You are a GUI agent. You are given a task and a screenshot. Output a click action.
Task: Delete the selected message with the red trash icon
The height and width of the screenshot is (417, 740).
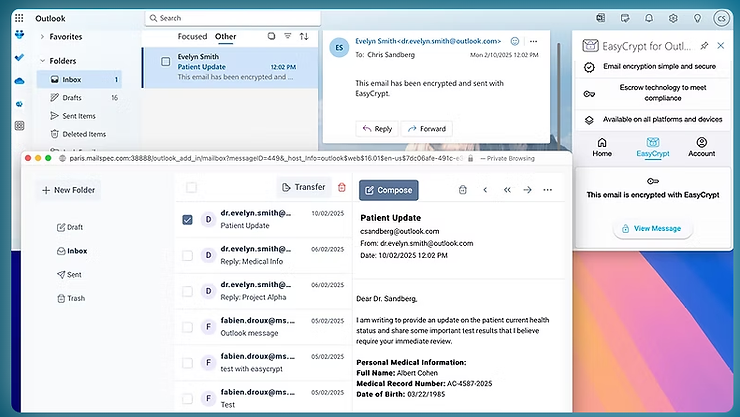click(342, 187)
